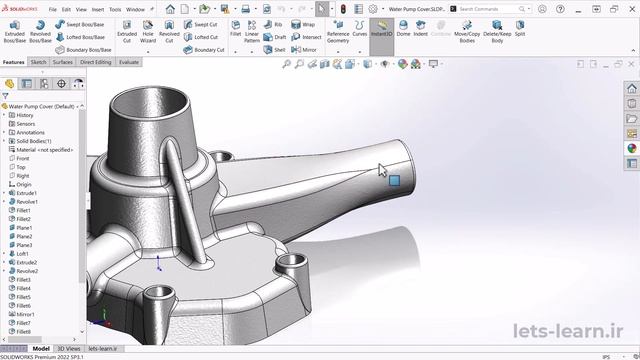Open the Hole Wizard tool
640x360 pixels.
(x=148, y=31)
